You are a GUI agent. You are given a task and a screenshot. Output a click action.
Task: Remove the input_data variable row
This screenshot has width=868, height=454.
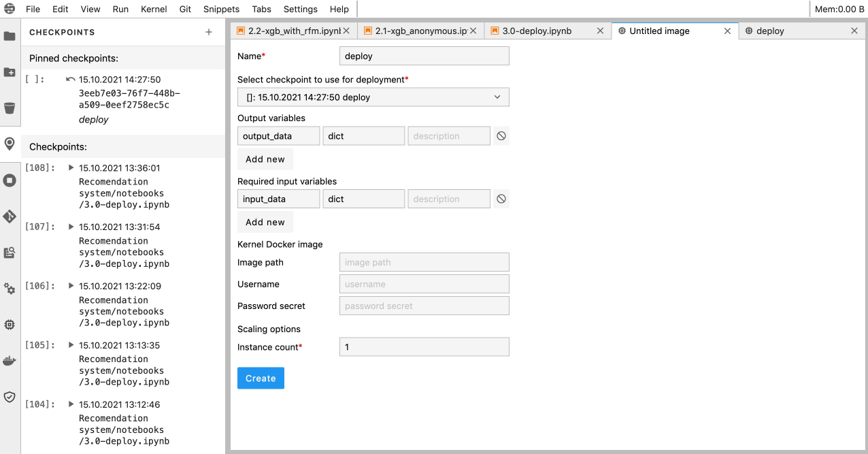pos(501,199)
